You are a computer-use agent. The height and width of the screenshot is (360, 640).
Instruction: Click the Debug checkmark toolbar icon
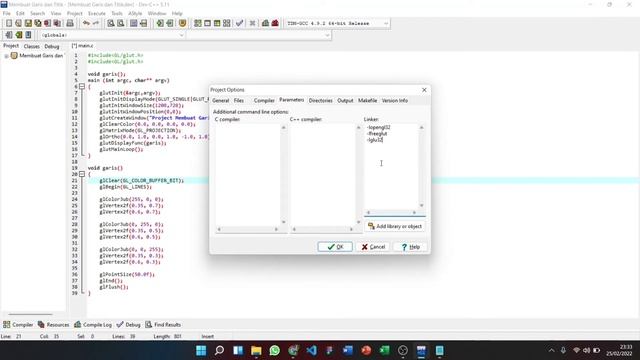(240, 23)
